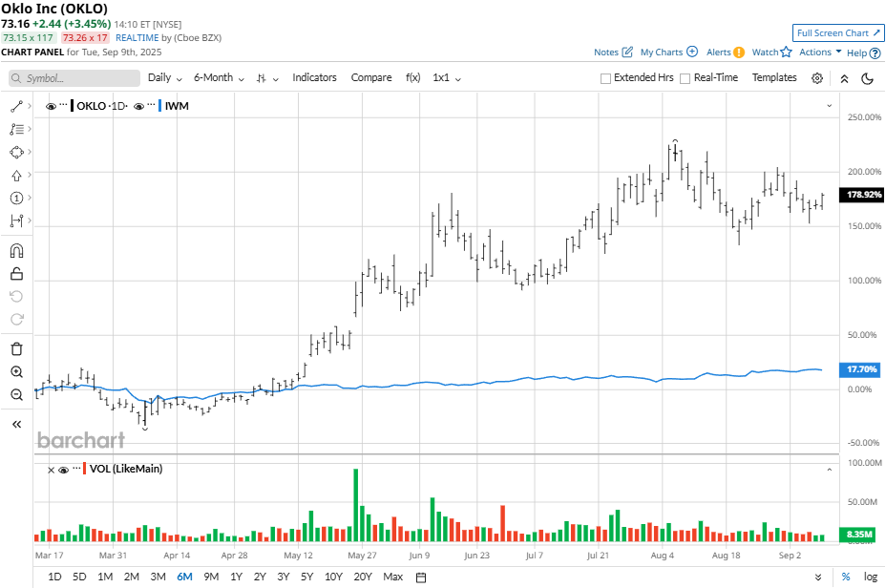Screen dimensions: 886x588
Task: Toggle IWM comparison visibility eye
Action: (x=138, y=106)
